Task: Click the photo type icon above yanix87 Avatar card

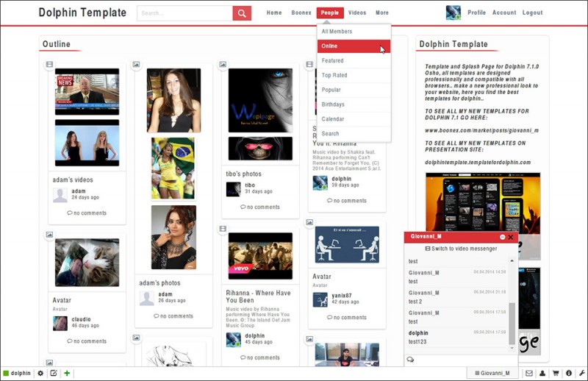Action: [309, 222]
